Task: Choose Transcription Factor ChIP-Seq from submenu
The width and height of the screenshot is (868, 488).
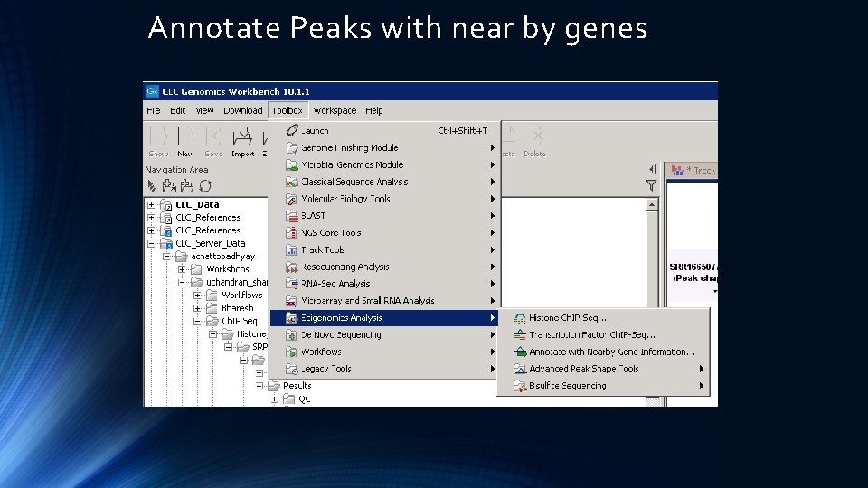Action: pos(603,334)
